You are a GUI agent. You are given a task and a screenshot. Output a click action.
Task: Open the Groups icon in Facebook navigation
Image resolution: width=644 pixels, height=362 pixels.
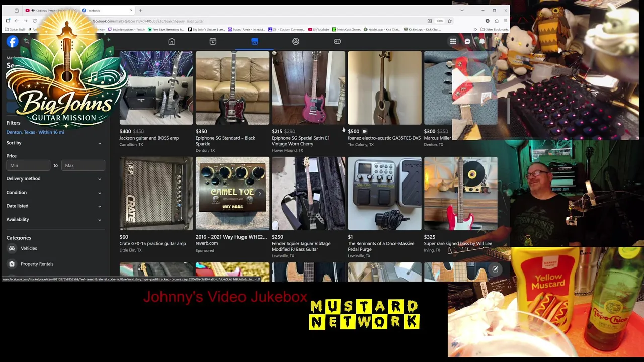pyautogui.click(x=296, y=41)
